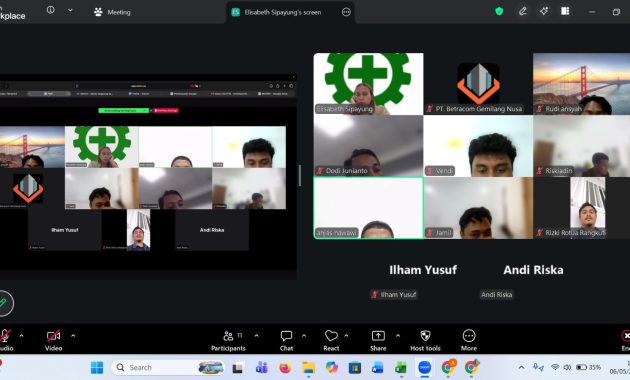630x380 pixels.
Task: Open the Windows Start menu
Action: point(97,368)
